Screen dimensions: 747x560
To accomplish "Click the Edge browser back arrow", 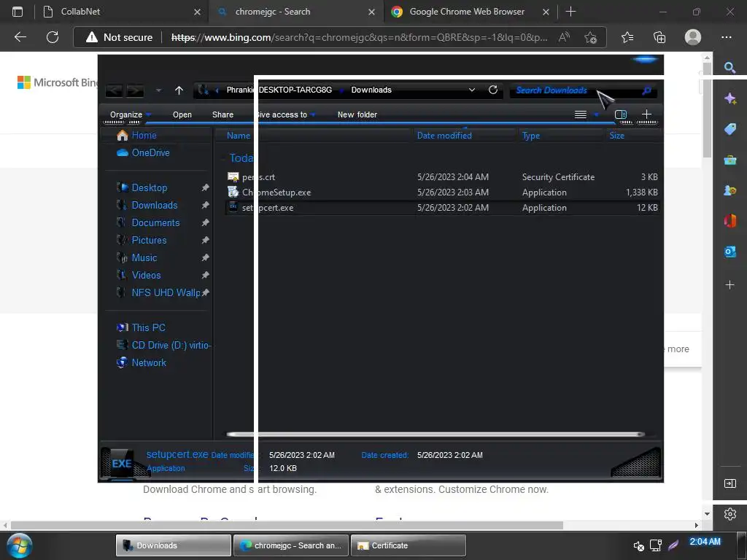I will [20, 37].
